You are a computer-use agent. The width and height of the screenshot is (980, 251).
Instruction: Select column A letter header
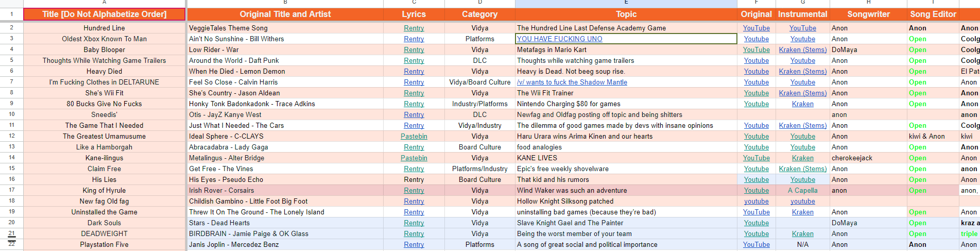[x=104, y=3]
